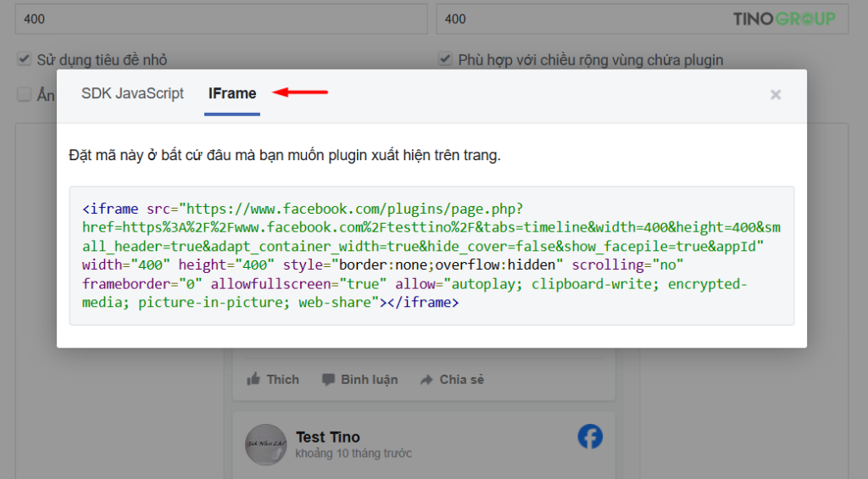The width and height of the screenshot is (868, 479).
Task: Focus the right height field showing 400
Action: click(x=643, y=19)
